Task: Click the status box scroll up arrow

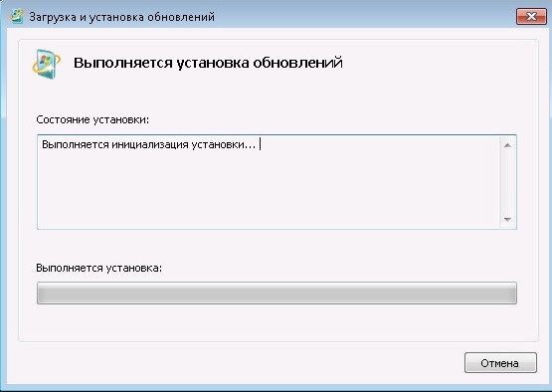Action: [507, 145]
